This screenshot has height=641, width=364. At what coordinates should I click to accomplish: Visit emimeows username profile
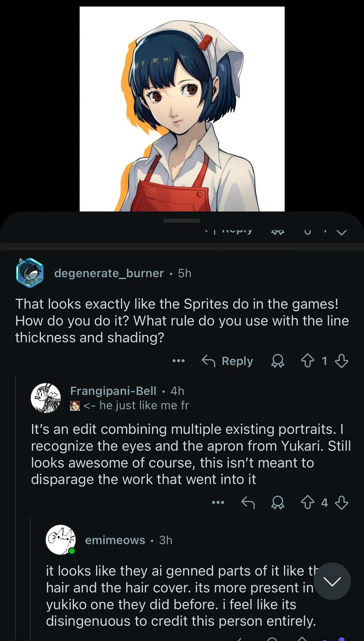click(x=115, y=540)
